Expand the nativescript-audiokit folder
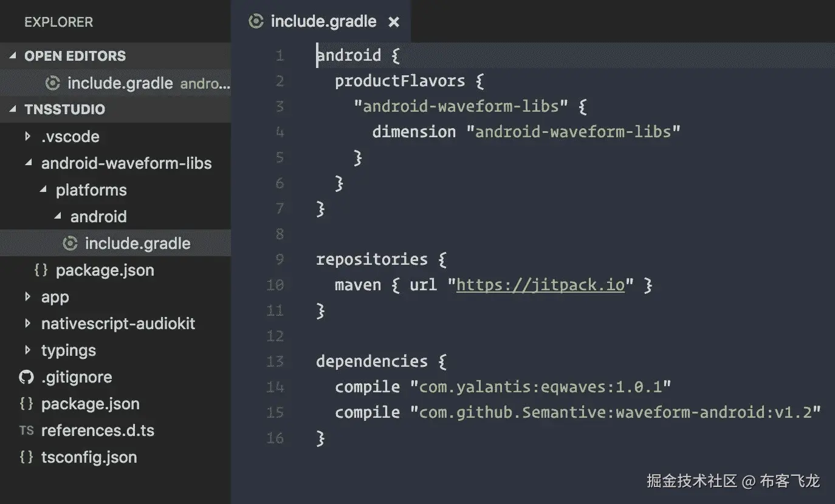The image size is (835, 504). (x=27, y=324)
